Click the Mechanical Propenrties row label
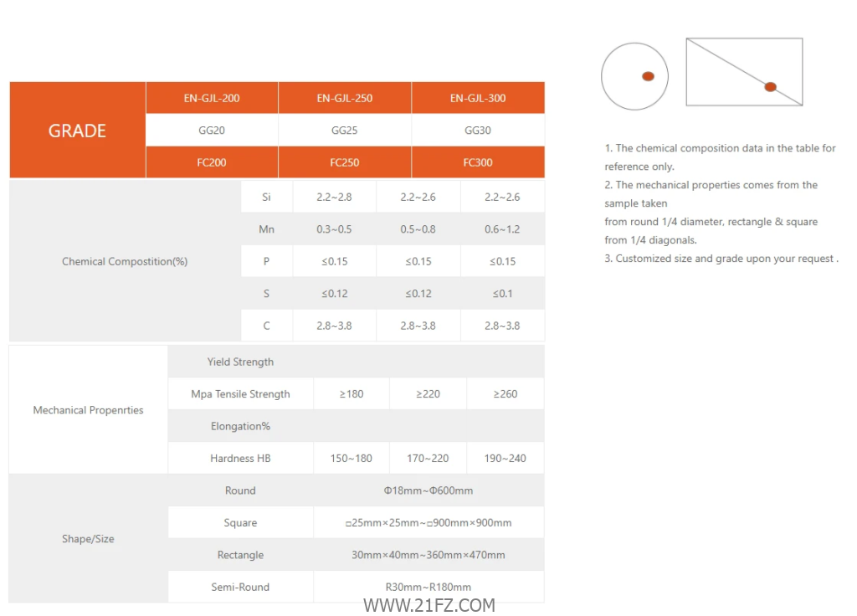This screenshot has width=857, height=616. (88, 410)
